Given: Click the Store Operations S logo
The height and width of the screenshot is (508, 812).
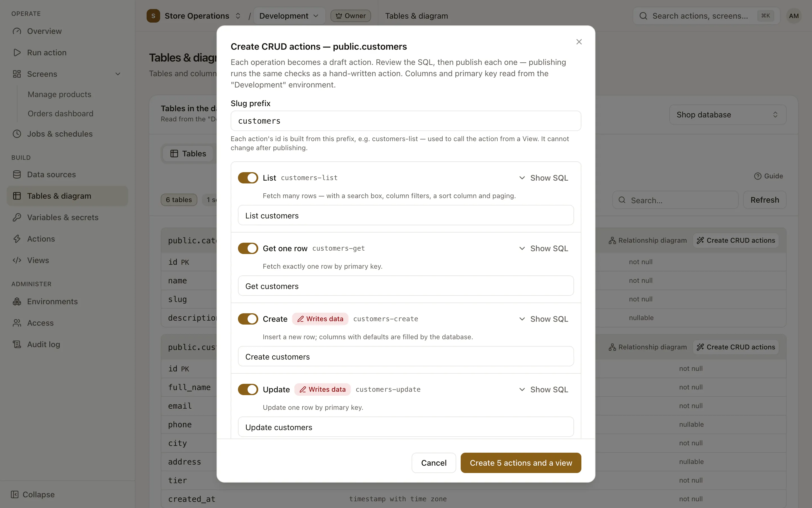Looking at the screenshot, I should [x=153, y=16].
